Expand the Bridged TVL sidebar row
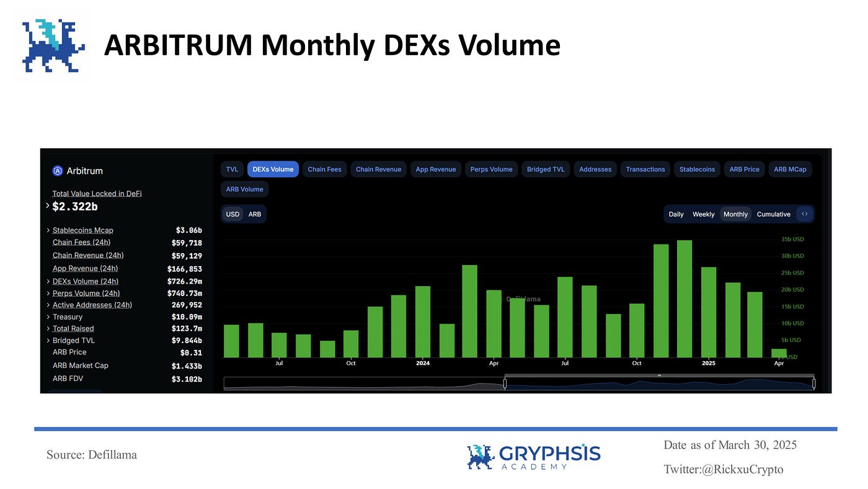Viewport: 868px width, 489px height. (x=48, y=340)
